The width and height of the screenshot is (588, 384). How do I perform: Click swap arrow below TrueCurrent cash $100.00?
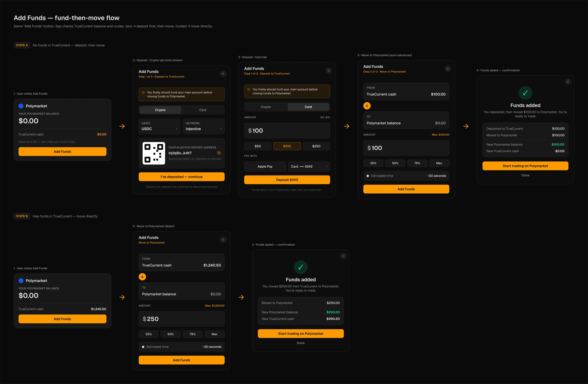point(367,106)
